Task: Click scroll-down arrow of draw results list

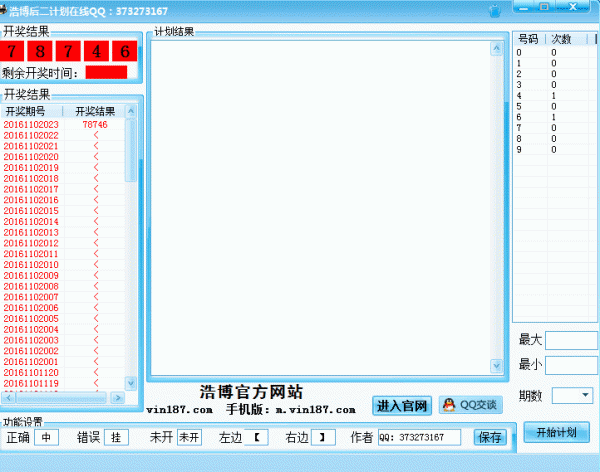Action: 130,383
